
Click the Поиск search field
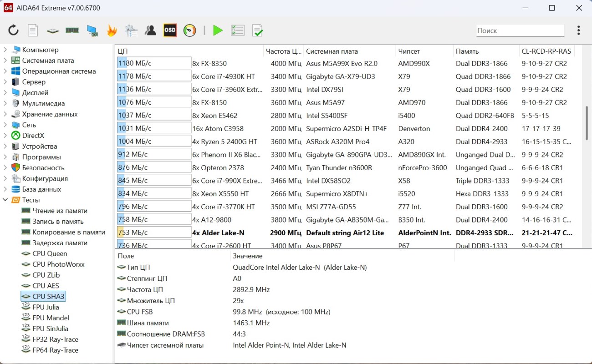pos(520,30)
